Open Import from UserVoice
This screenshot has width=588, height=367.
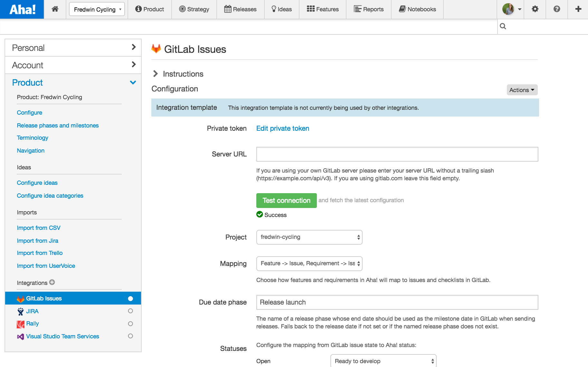[46, 266]
